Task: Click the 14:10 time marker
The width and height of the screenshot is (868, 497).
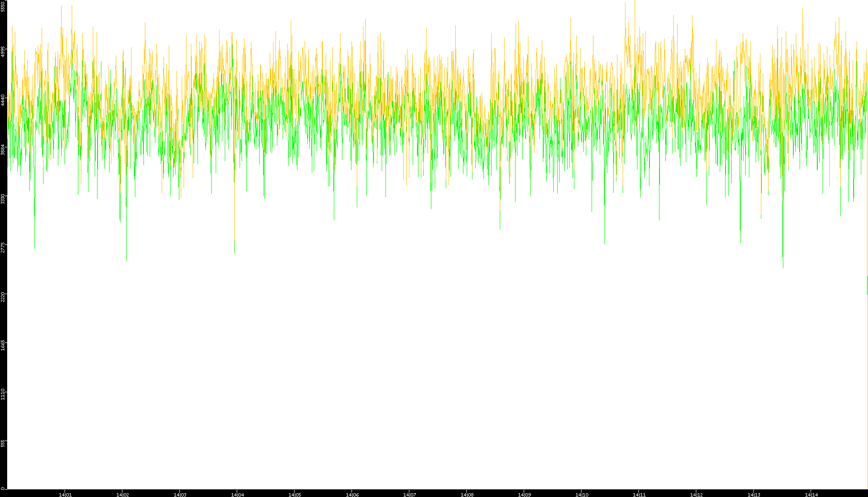Action: [x=582, y=495]
